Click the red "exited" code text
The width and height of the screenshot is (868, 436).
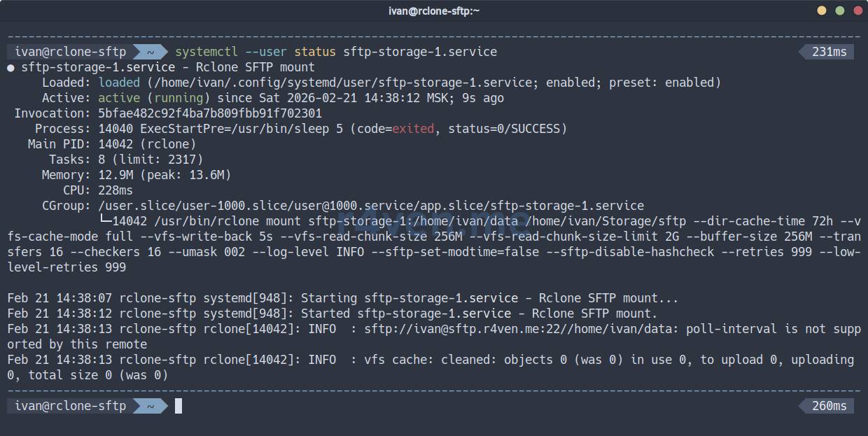click(413, 129)
